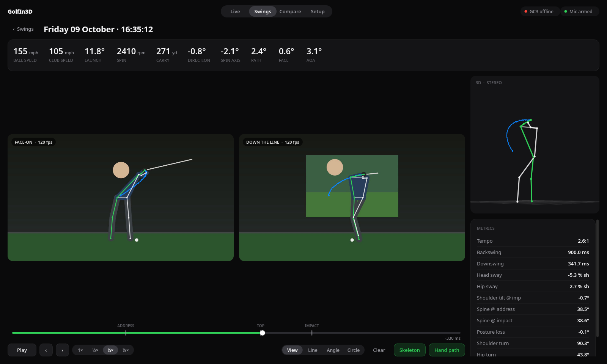Click the 3D Stereo skeleton view
607x364 pixels.
535,144
